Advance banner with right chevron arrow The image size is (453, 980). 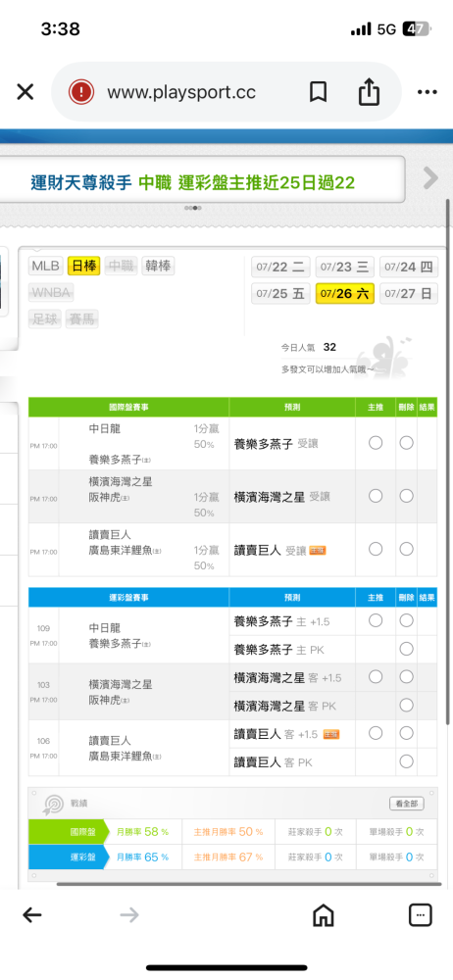coord(430,178)
